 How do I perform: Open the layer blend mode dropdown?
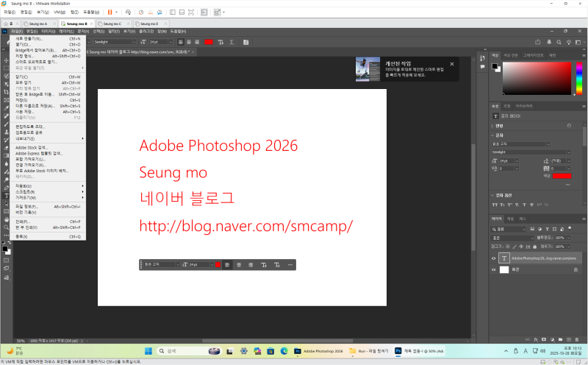point(512,238)
